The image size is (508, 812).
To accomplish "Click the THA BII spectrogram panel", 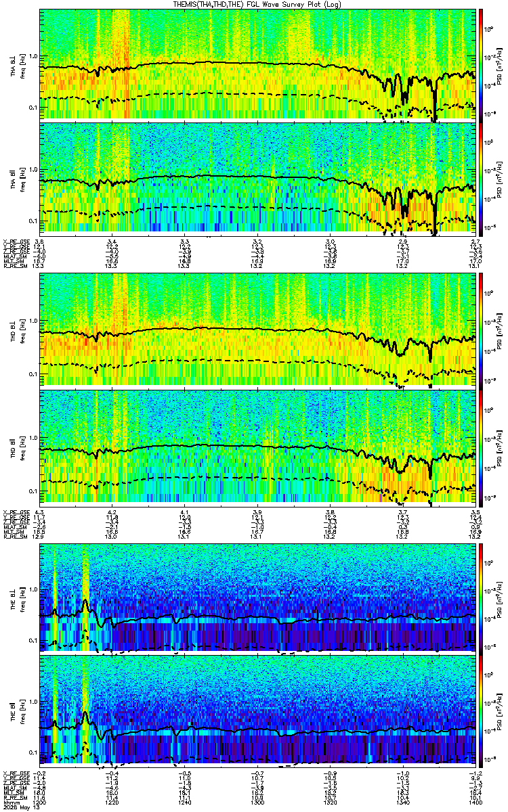I will pyautogui.click(x=258, y=178).
